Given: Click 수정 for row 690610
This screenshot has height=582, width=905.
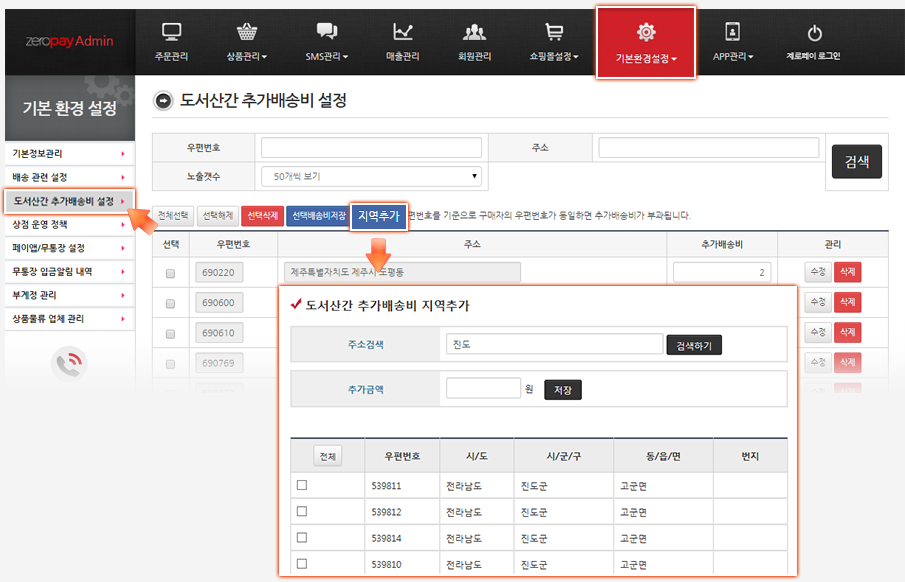Looking at the screenshot, I should click(818, 332).
